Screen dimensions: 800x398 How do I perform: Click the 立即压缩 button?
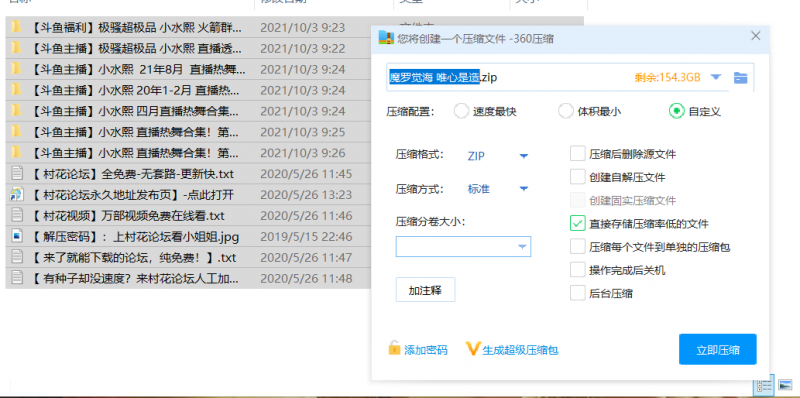[717, 350]
